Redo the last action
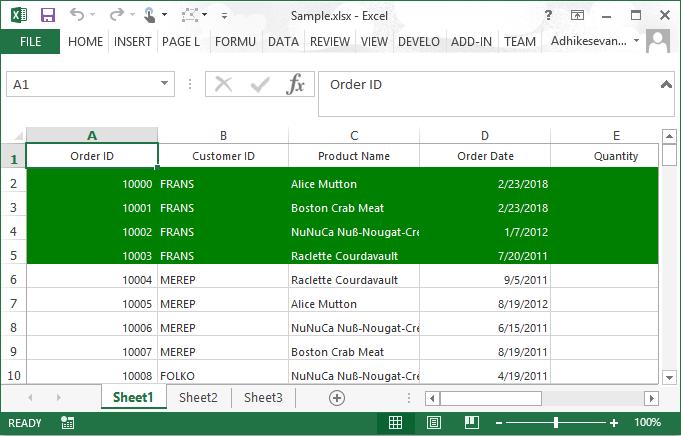Screen dimensions: 681x436 click(x=116, y=15)
